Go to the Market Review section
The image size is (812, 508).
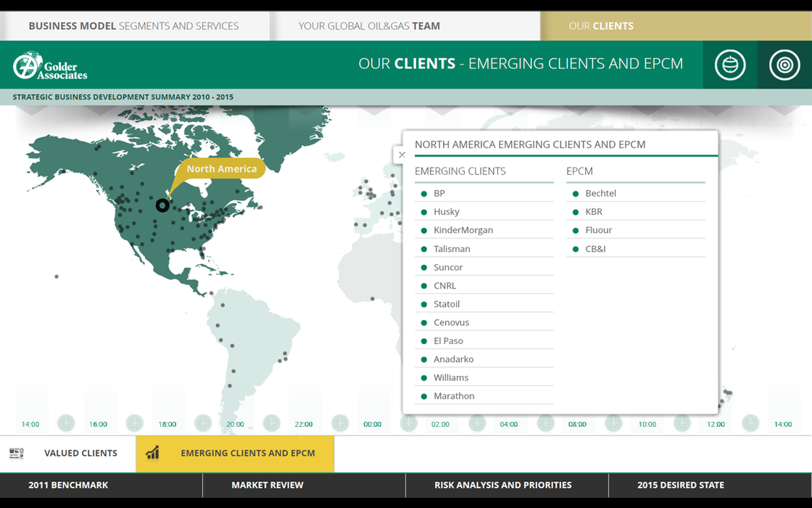point(268,485)
